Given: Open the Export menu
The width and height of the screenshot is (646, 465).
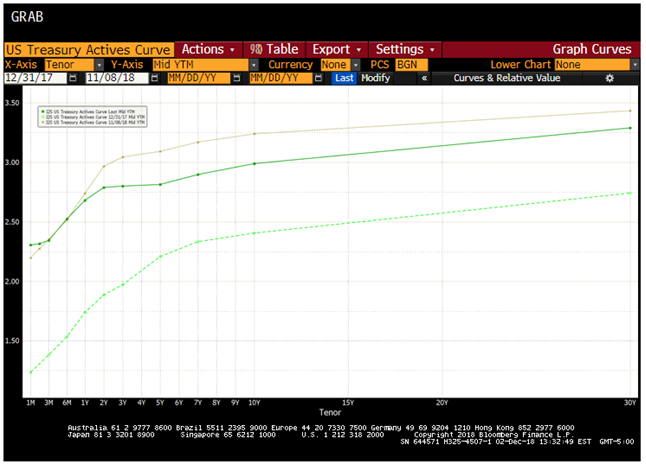Looking at the screenshot, I should coord(337,49).
